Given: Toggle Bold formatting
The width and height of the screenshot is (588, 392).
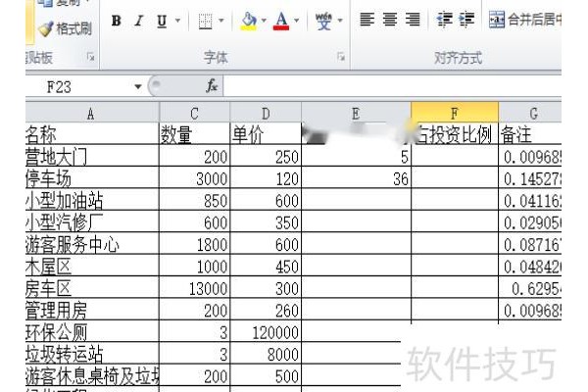Looking at the screenshot, I should 117,21.
